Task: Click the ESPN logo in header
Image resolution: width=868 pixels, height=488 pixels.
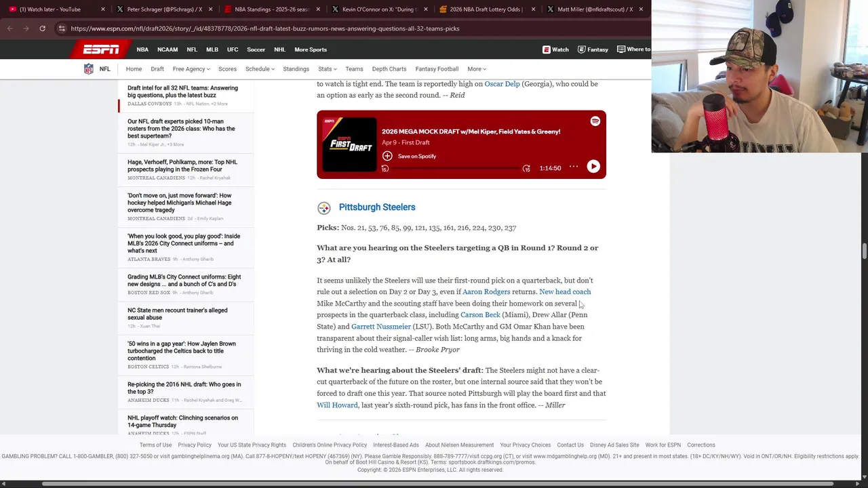Action: pos(101,49)
